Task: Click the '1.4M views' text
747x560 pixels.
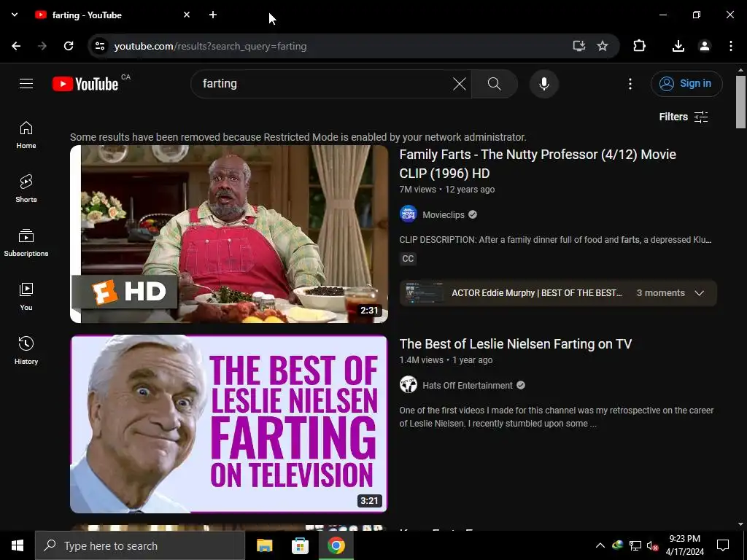Action: click(421, 360)
